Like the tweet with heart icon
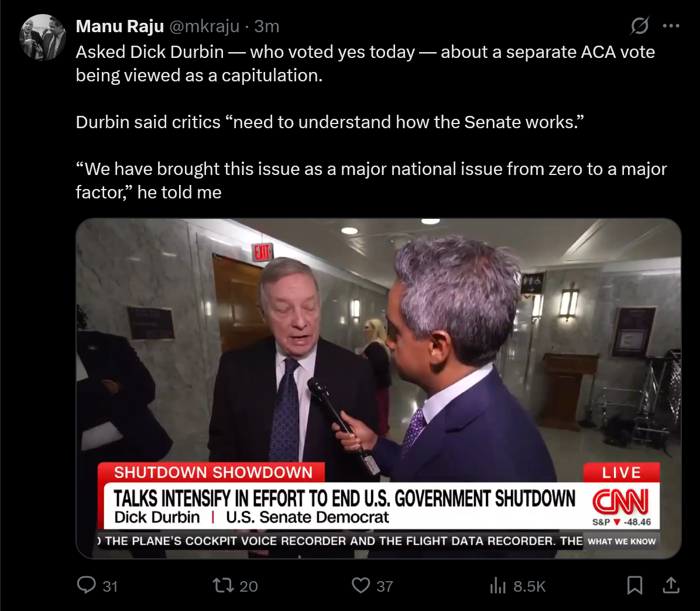The height and width of the screenshot is (611, 700). [361, 585]
